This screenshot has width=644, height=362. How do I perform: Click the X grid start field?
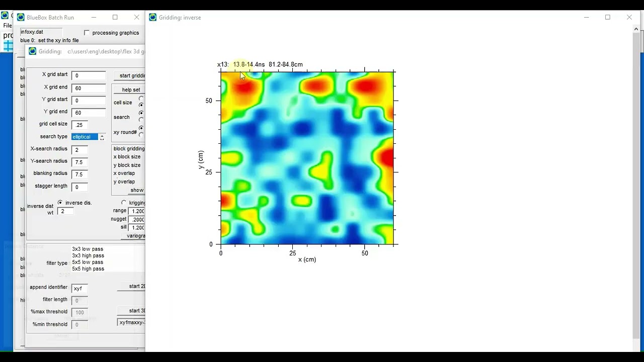coord(89,76)
